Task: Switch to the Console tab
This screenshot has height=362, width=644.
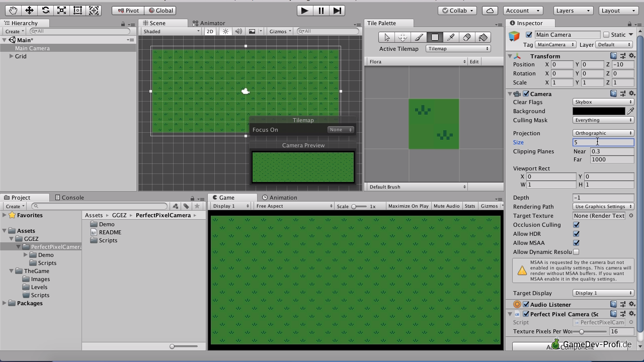Action: point(69,198)
